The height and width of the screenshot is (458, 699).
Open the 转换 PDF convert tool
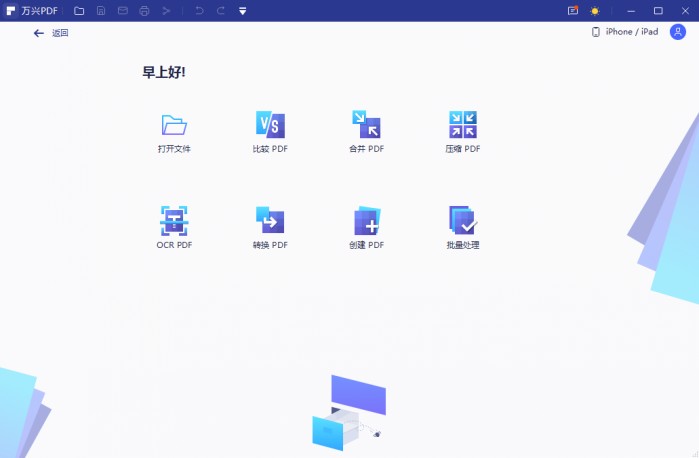[270, 221]
